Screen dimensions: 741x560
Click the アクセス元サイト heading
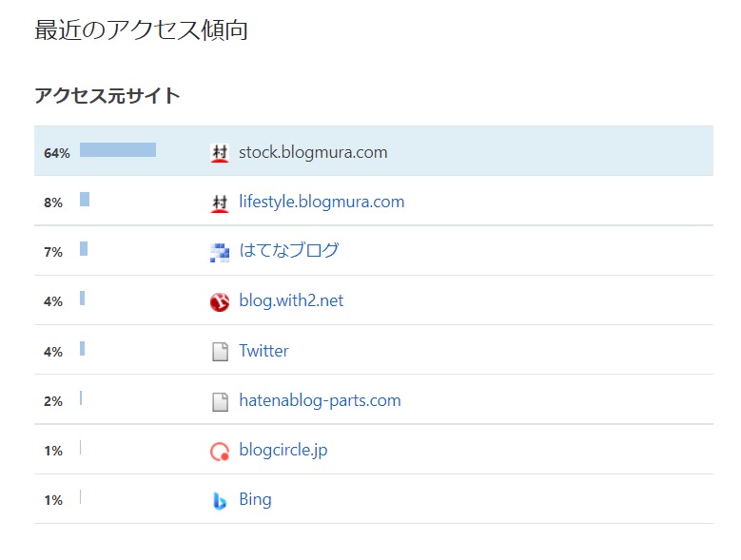click(107, 96)
